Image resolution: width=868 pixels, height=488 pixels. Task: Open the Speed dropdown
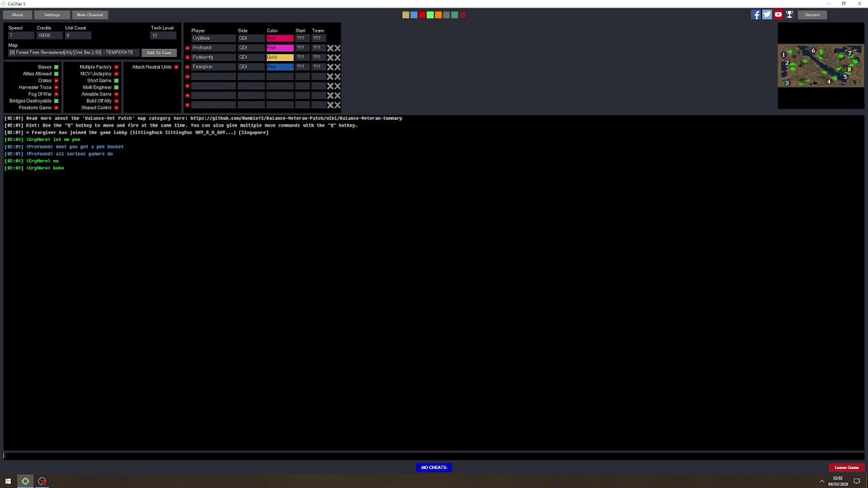(21, 35)
